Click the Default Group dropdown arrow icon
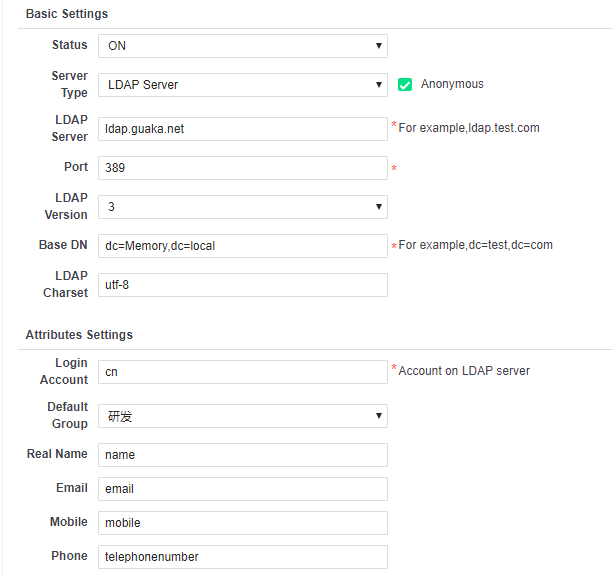 (378, 416)
